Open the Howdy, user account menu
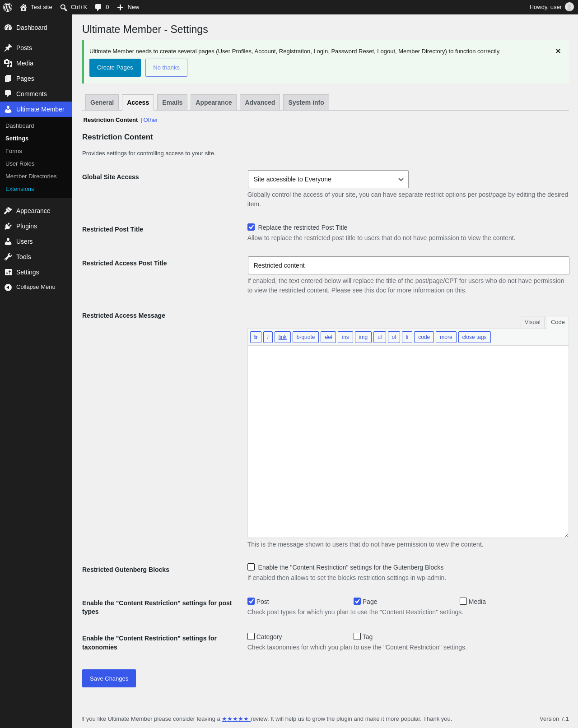The width and height of the screenshot is (578, 728). point(551,7)
